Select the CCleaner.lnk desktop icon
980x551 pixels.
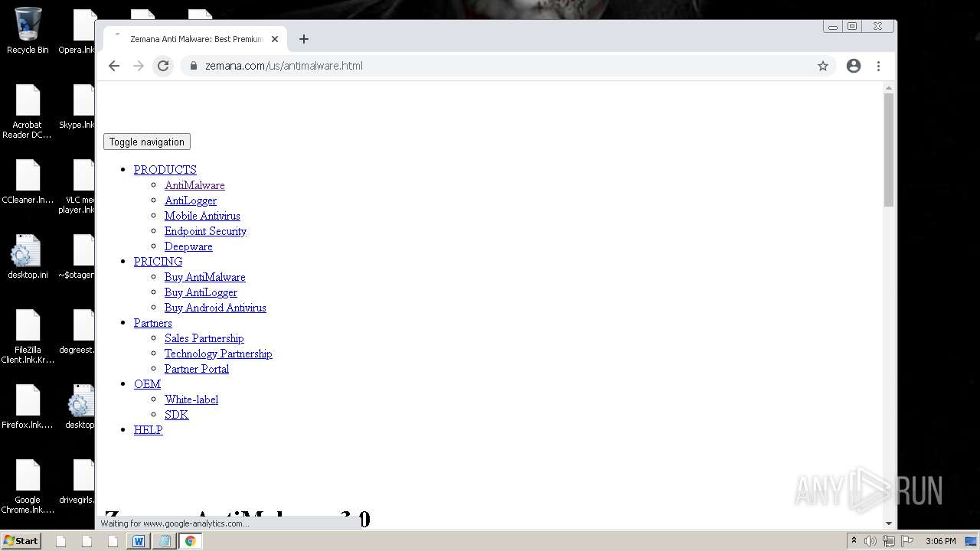point(28,182)
